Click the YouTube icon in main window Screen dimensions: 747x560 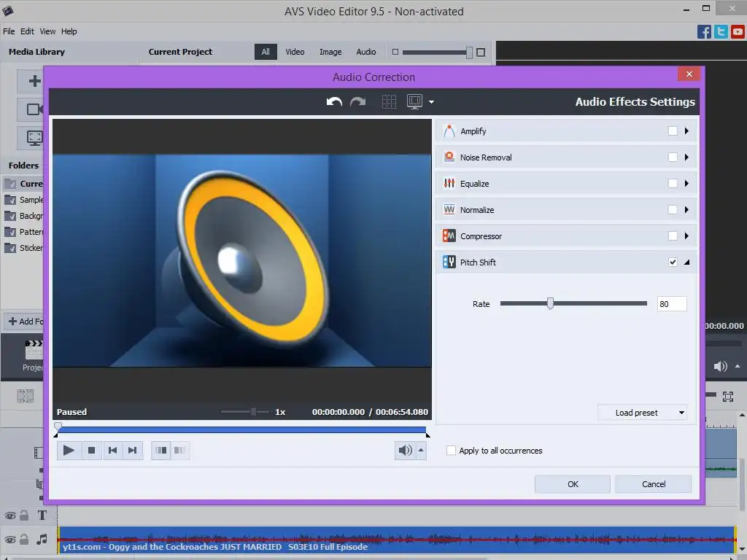[x=738, y=32]
